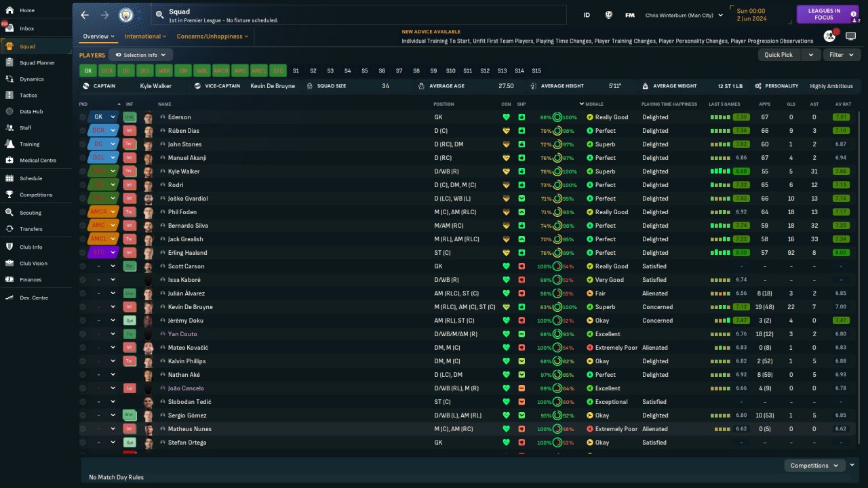
Task: Click the squad search field
Action: click(x=359, y=15)
